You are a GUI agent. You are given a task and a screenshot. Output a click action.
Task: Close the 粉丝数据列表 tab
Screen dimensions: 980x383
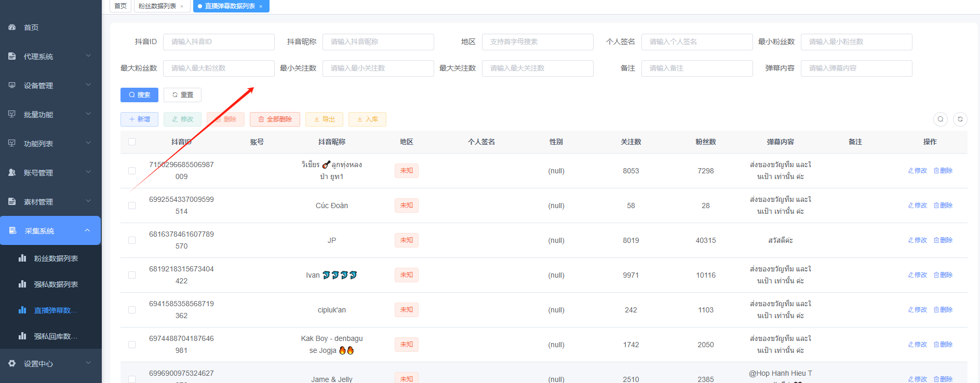[x=182, y=6]
